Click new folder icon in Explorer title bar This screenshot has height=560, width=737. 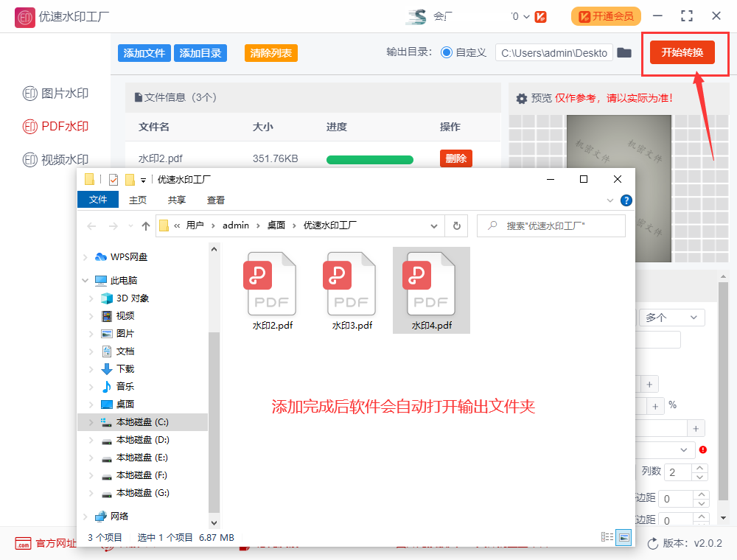(x=130, y=180)
